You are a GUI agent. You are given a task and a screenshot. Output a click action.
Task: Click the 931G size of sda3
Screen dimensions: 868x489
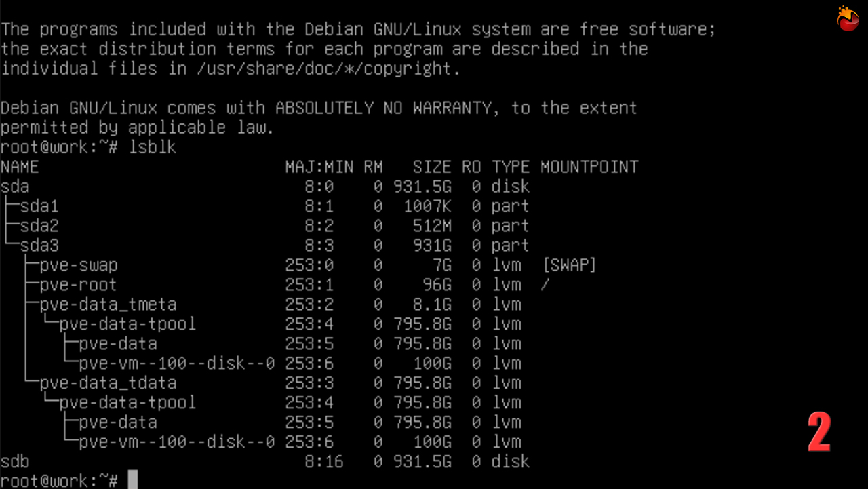click(x=432, y=246)
